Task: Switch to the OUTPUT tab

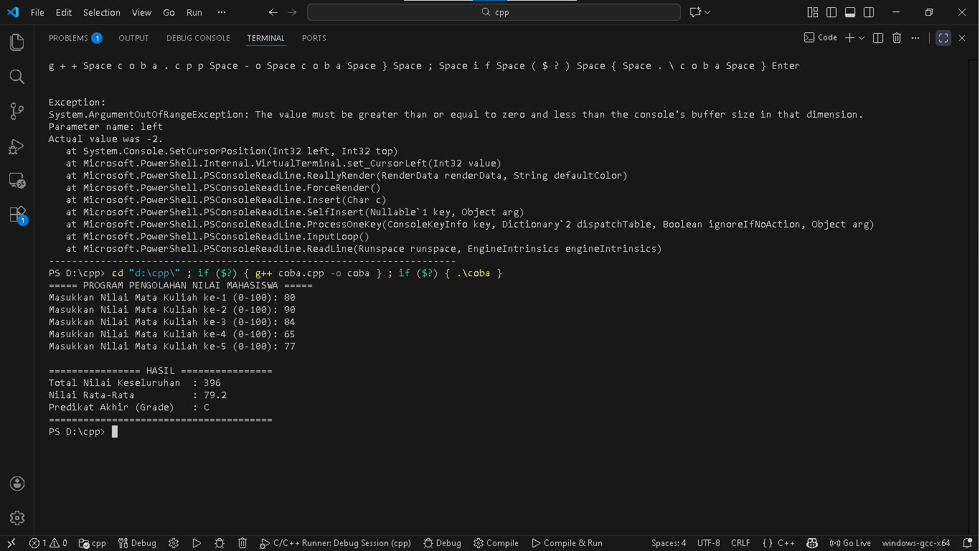Action: click(x=133, y=38)
